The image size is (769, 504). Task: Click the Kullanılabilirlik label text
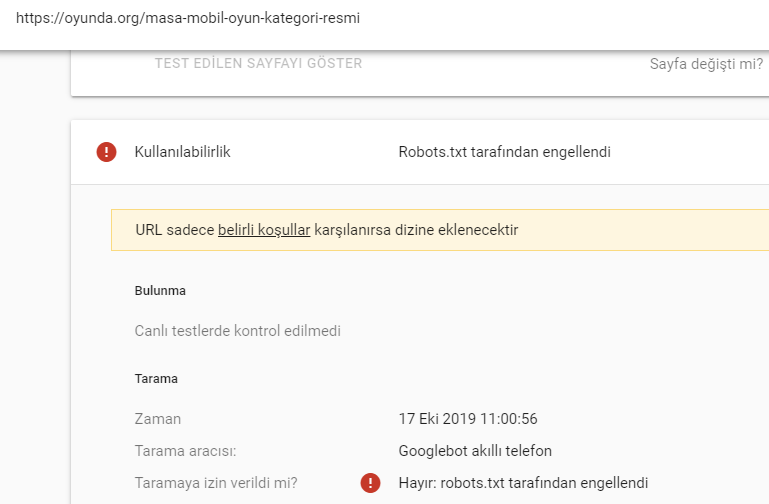coord(182,152)
